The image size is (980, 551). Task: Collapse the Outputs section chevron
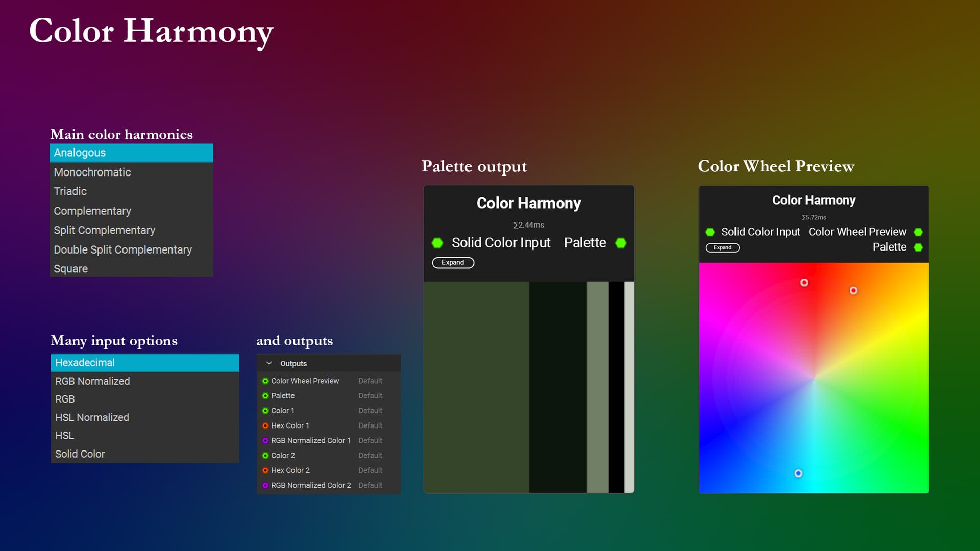[269, 363]
